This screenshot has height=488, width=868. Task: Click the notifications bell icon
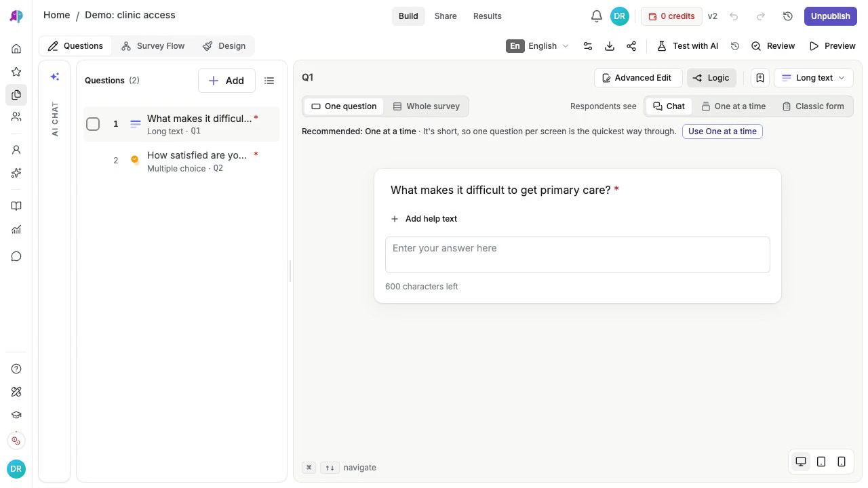(x=597, y=16)
